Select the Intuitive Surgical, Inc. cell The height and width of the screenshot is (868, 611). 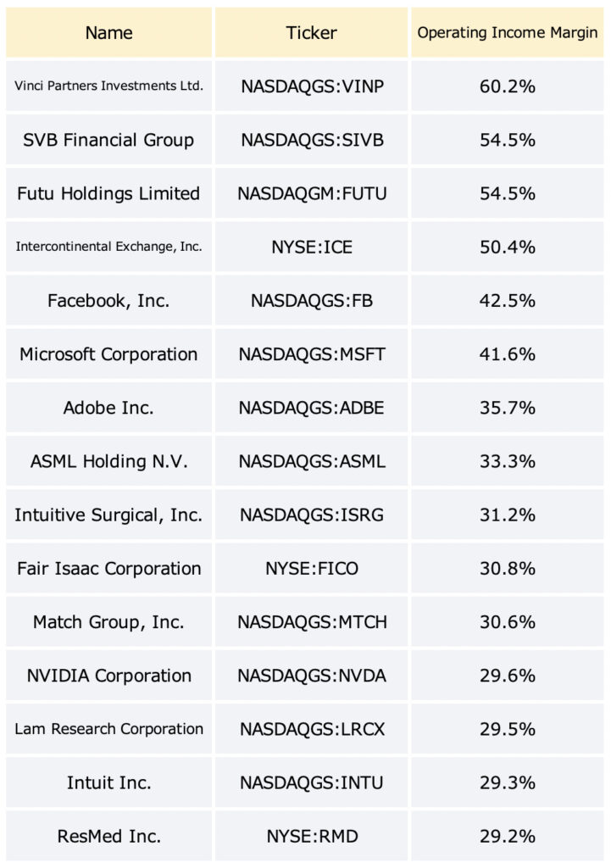coord(109,515)
